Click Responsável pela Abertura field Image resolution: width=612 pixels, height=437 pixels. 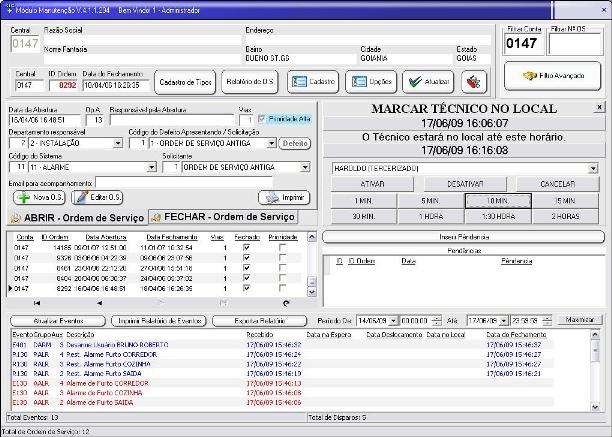pos(171,120)
